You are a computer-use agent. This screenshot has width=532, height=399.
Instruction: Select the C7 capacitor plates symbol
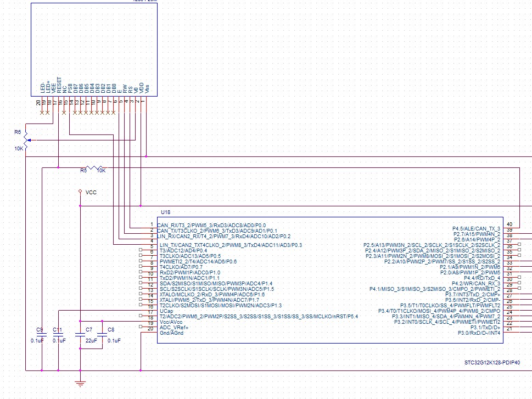coord(80,335)
